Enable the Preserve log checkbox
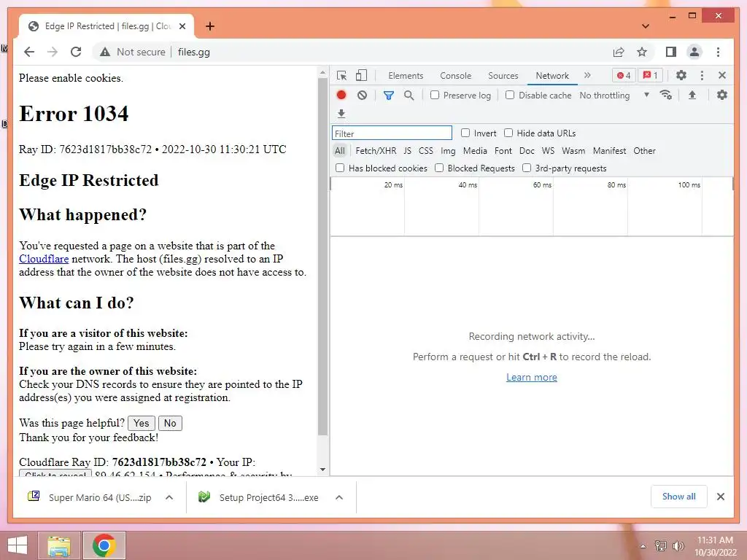This screenshot has width=747, height=560. point(435,95)
